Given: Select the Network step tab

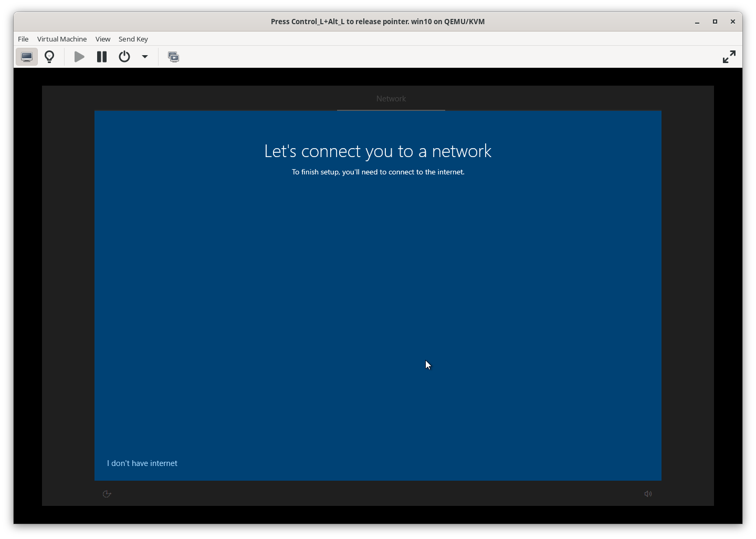Looking at the screenshot, I should [391, 99].
